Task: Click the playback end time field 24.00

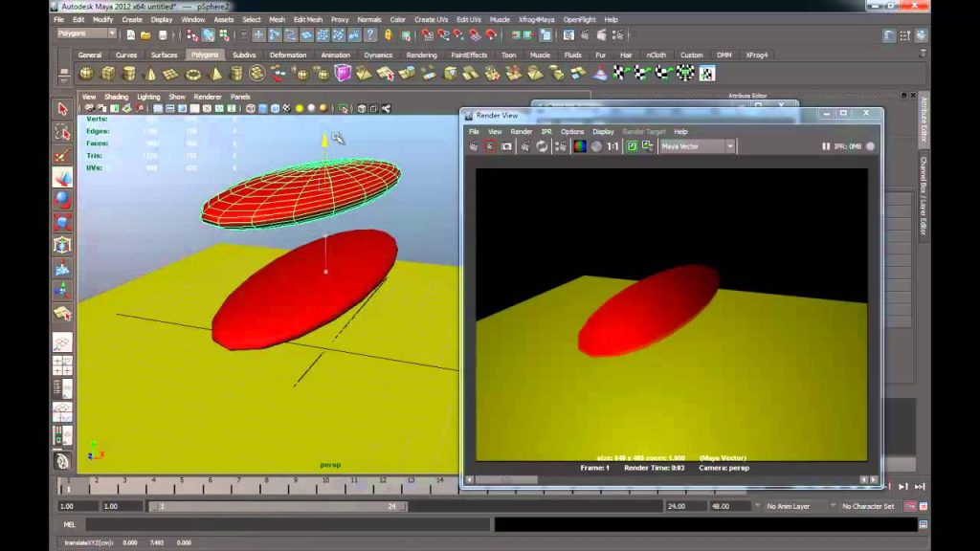Action: click(x=685, y=506)
